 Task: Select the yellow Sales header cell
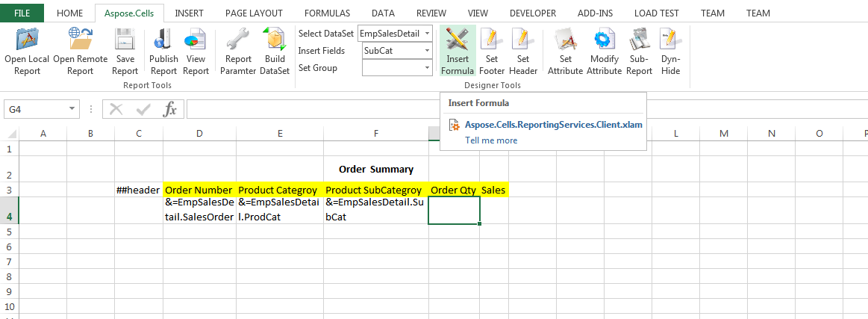coord(494,190)
